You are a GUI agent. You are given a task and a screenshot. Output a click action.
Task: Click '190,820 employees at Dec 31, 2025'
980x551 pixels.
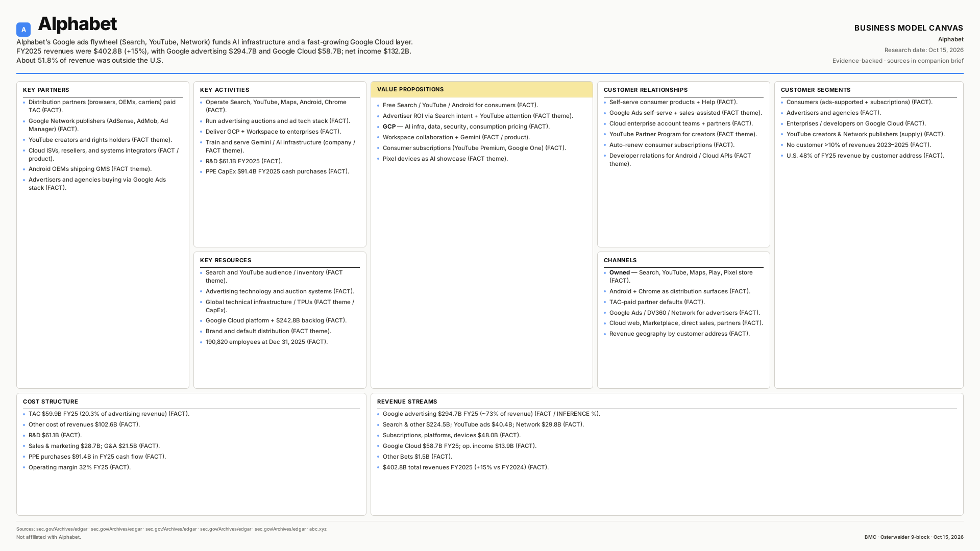[x=266, y=342]
